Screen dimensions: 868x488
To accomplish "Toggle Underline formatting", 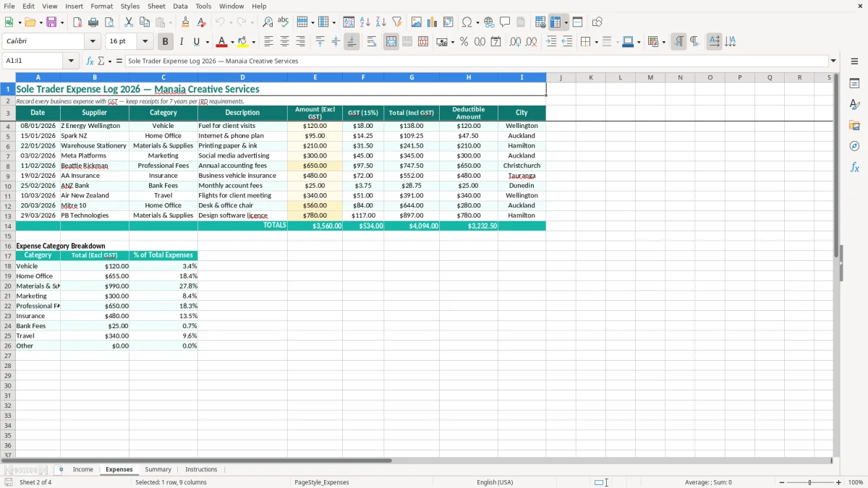I will pos(196,42).
